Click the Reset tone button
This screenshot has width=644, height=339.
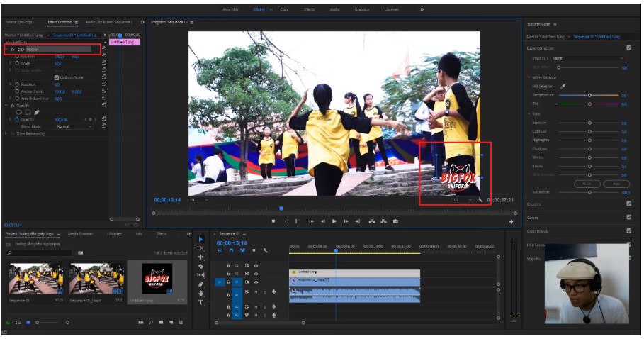pyautogui.click(x=587, y=184)
